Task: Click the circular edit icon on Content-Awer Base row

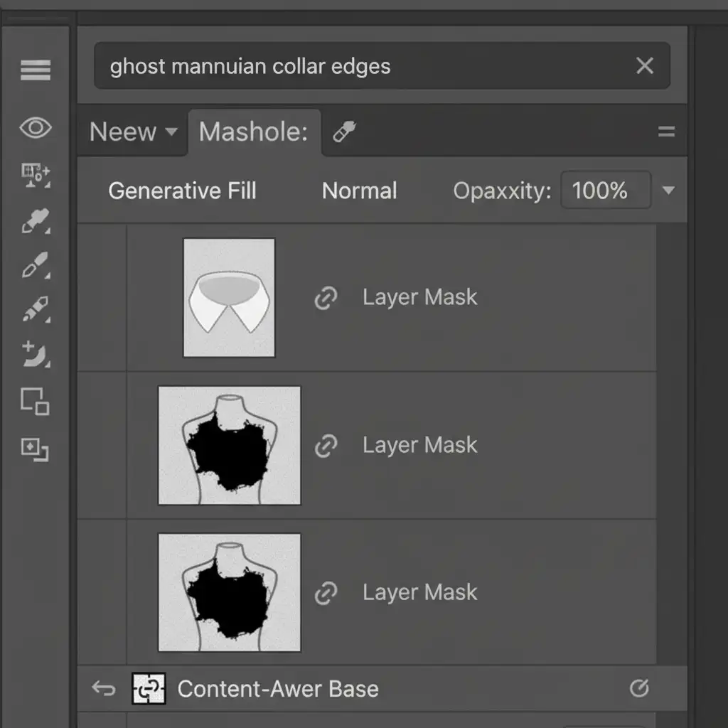Action: tap(639, 688)
